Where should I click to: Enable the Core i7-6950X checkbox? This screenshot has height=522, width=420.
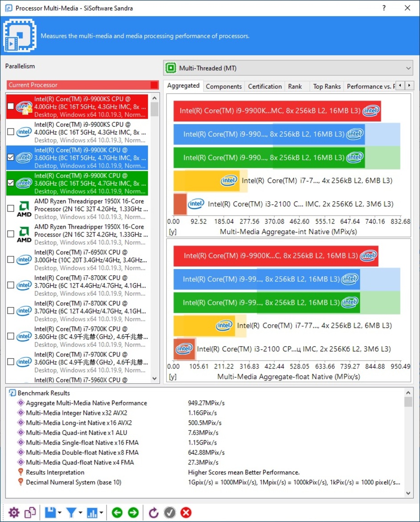(11, 260)
